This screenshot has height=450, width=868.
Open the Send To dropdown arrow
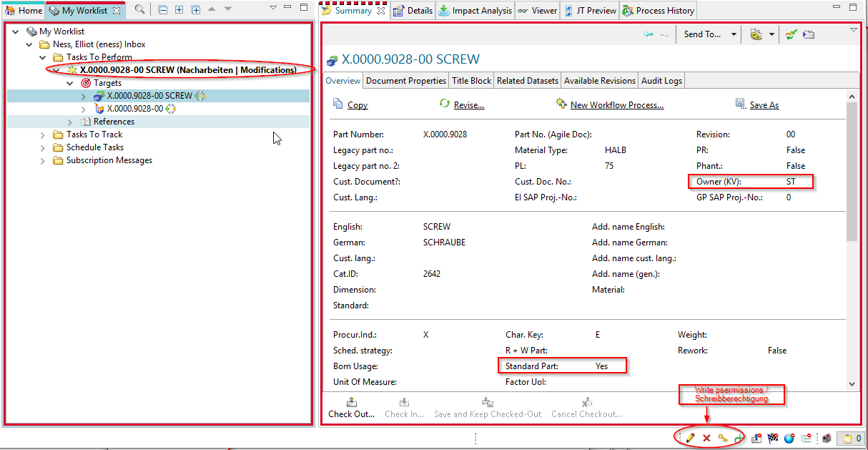734,34
